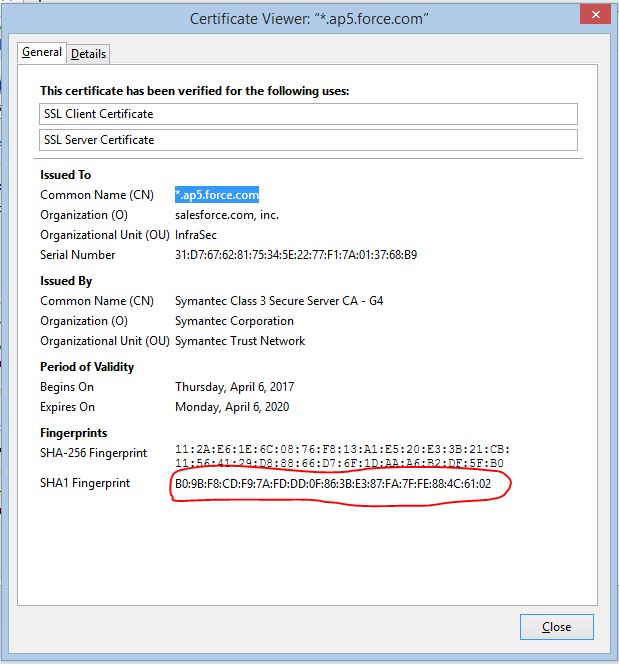The image size is (619, 664).
Task: Click the Begins On label
Action: (x=67, y=387)
